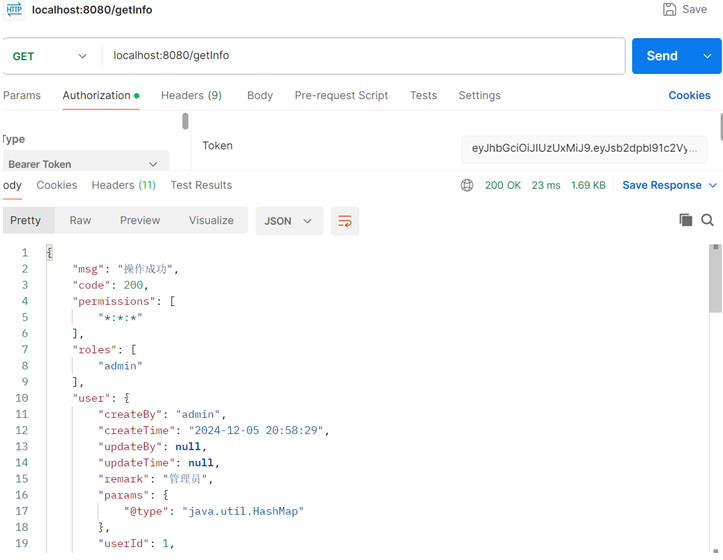Click the "remark" key on line 15

click(x=124, y=479)
